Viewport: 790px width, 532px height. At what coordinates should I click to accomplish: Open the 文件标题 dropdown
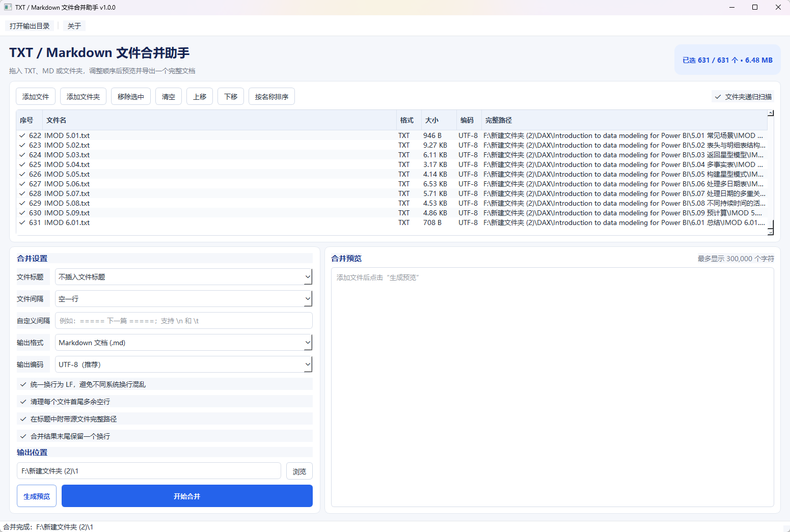tap(183, 277)
